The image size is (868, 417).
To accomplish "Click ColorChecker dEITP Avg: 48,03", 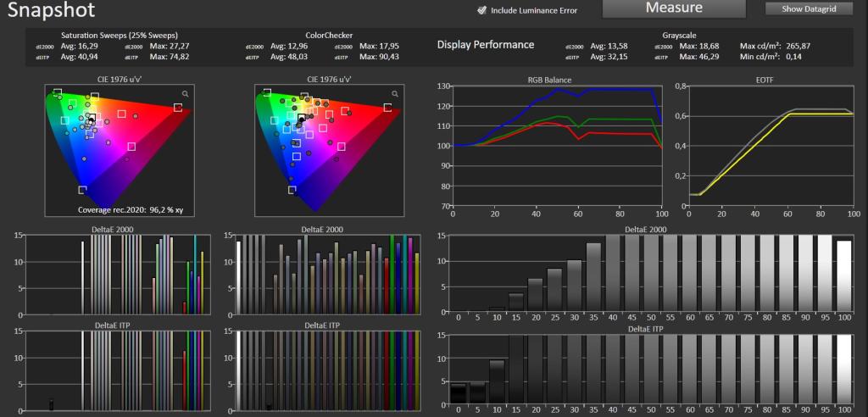I will click(x=289, y=57).
